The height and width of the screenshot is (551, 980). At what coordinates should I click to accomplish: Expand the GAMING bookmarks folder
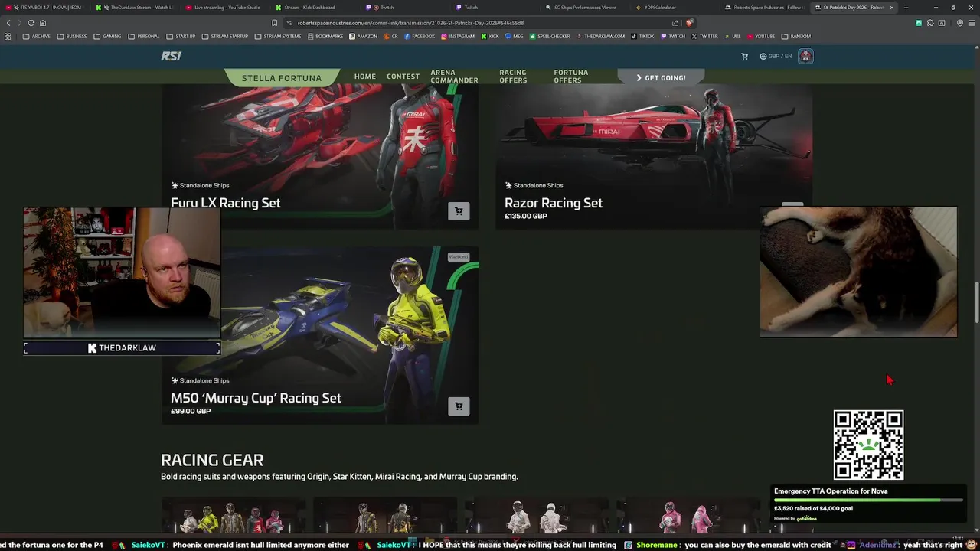107,36
